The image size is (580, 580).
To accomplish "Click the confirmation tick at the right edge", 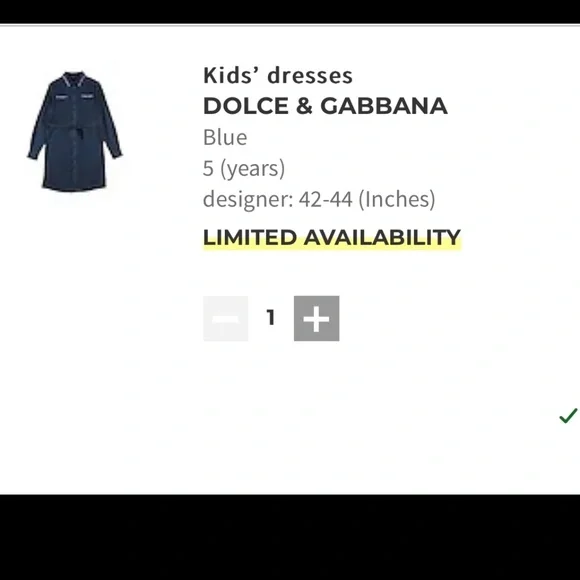I will click(568, 415).
